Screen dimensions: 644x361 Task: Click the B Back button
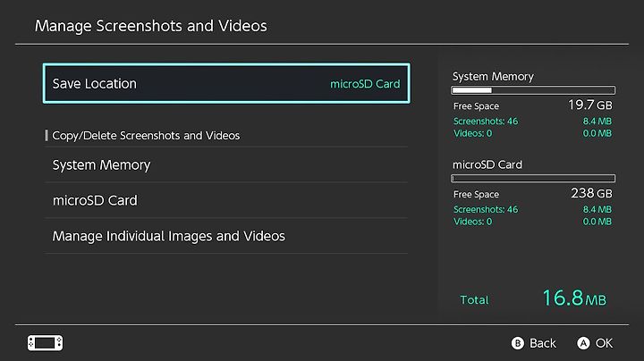533,343
